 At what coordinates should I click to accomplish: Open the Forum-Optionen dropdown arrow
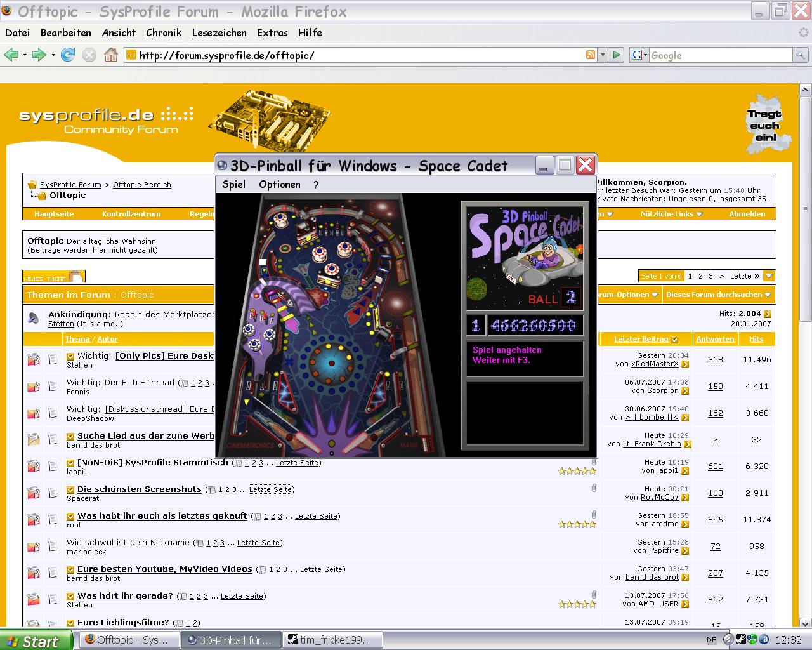pyautogui.click(x=654, y=295)
